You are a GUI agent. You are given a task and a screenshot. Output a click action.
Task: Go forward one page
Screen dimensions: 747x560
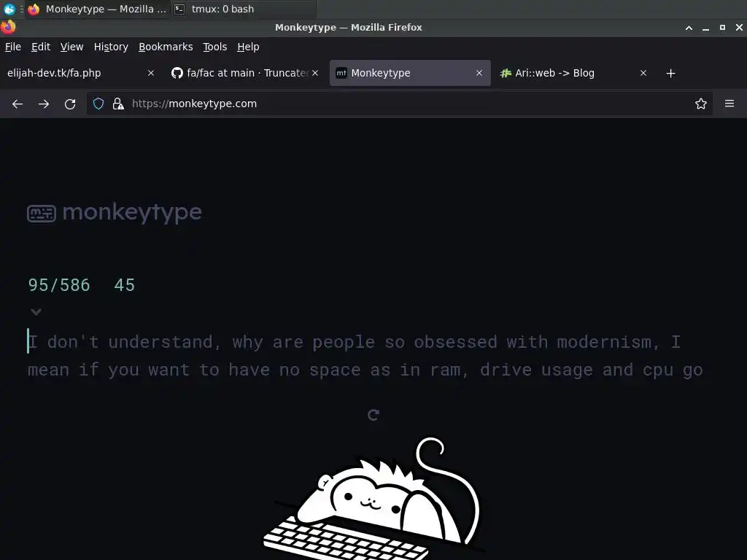pyautogui.click(x=44, y=104)
